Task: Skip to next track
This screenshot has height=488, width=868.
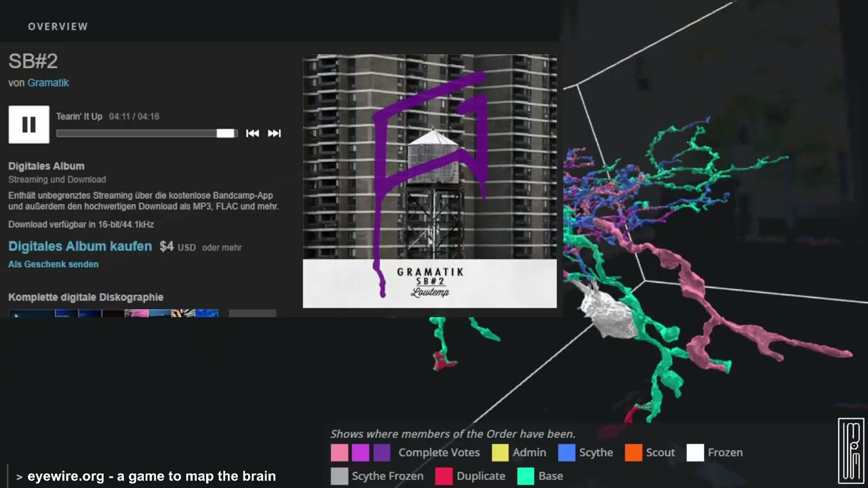Action: [x=274, y=134]
